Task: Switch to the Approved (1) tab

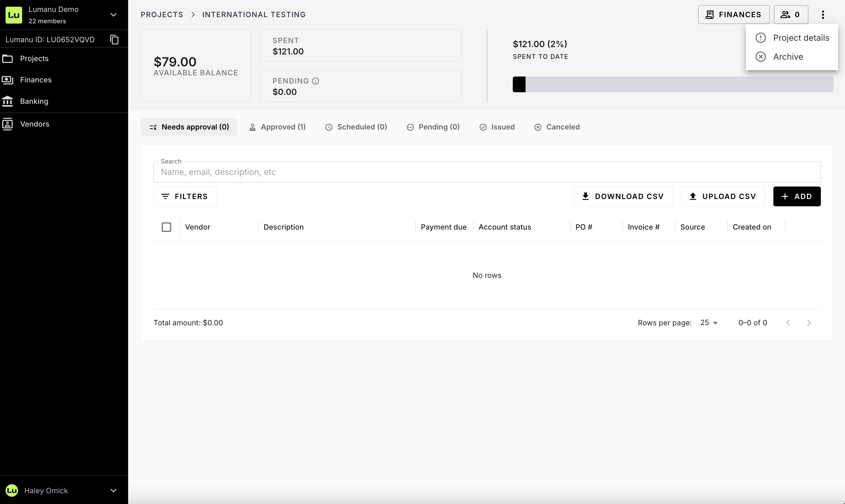Action: (277, 127)
